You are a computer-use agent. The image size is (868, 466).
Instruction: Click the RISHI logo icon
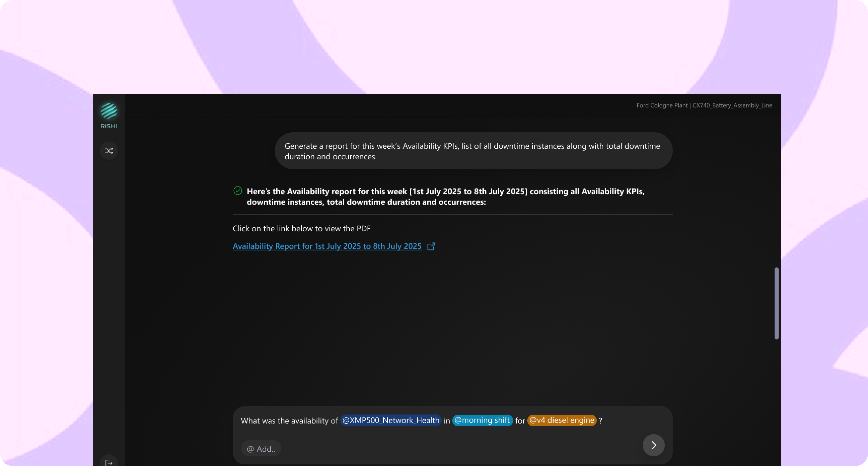coord(109,111)
